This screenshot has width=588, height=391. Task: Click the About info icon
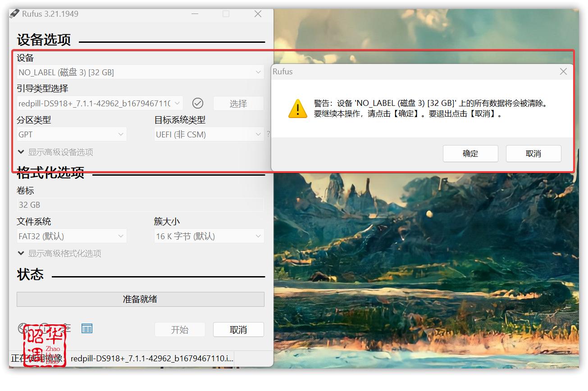tap(44, 328)
